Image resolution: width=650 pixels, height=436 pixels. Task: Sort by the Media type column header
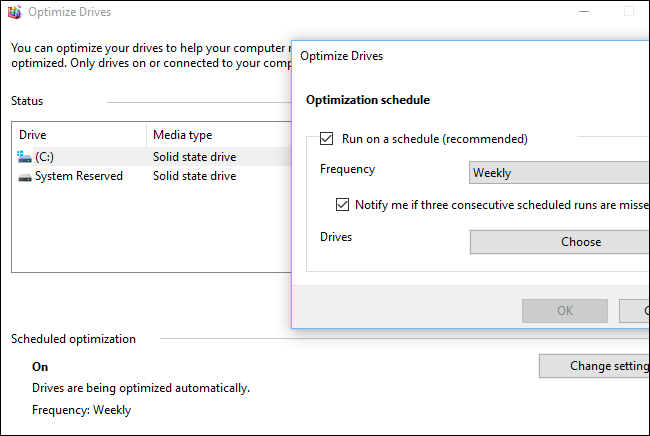click(x=182, y=135)
